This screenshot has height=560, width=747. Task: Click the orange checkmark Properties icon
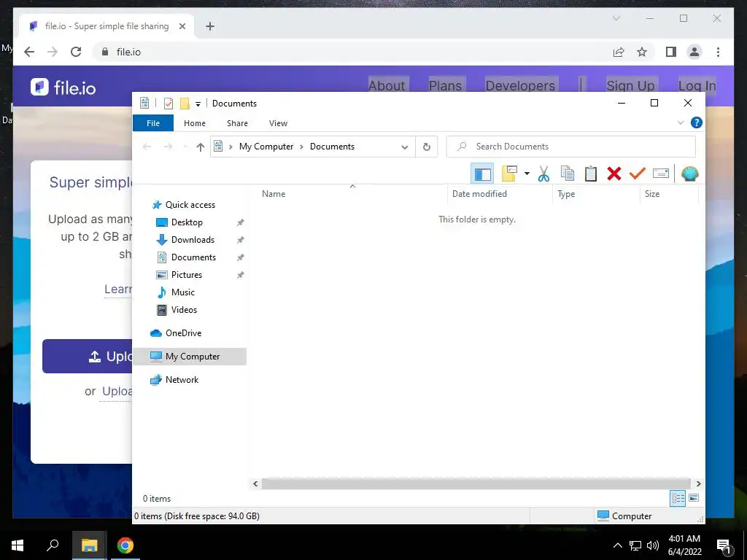coord(637,174)
